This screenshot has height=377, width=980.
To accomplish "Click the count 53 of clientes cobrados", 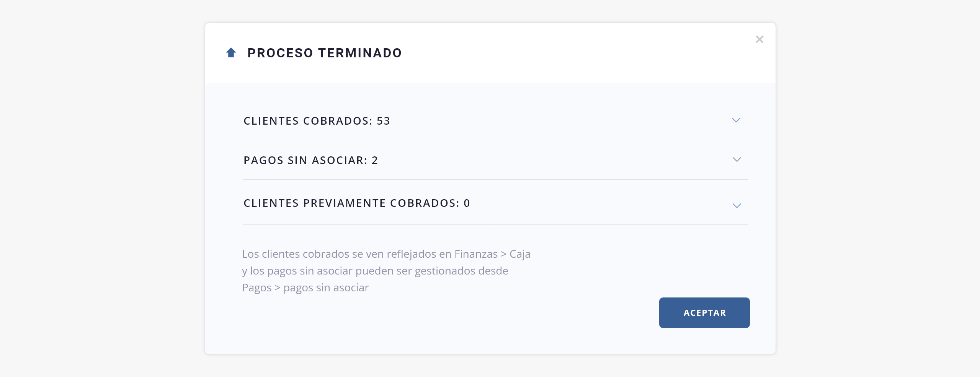I will (x=383, y=121).
